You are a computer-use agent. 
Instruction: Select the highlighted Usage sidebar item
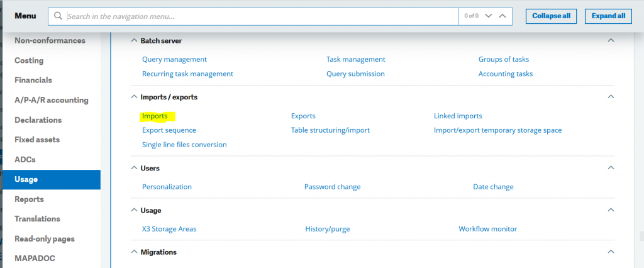[x=52, y=180]
